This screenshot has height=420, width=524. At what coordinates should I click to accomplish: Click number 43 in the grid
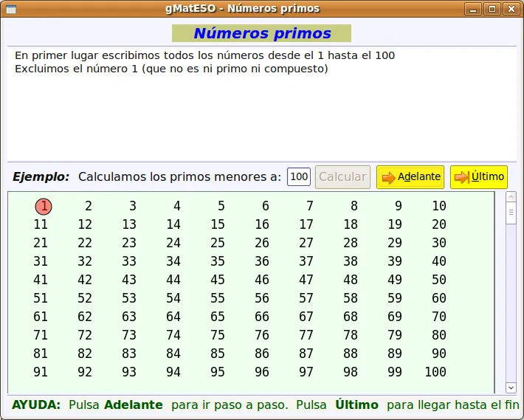129,279
